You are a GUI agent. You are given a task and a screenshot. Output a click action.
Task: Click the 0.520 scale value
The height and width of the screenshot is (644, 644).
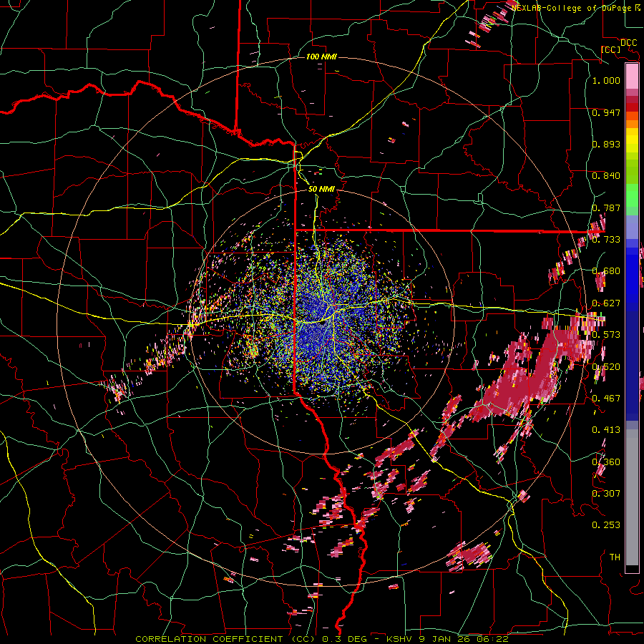tap(606, 367)
